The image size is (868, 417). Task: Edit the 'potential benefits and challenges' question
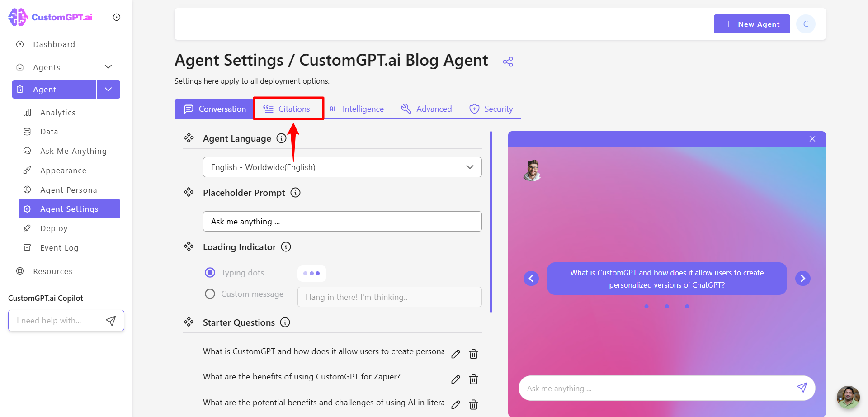tap(456, 405)
